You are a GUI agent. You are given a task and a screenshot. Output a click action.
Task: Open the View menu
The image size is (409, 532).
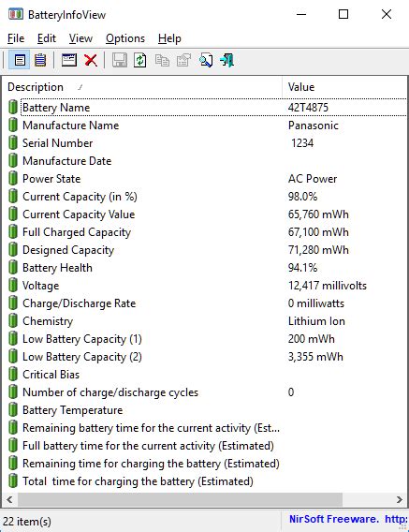tap(80, 38)
